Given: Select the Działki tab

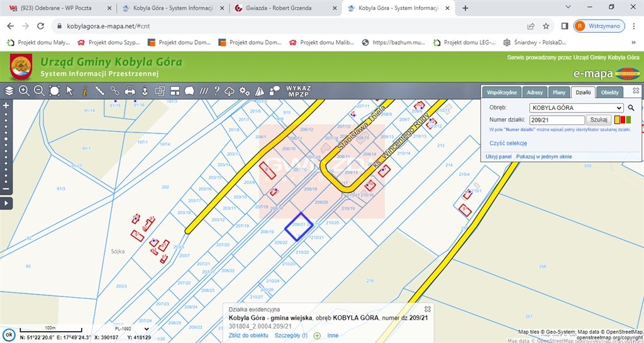Looking at the screenshot, I should (x=583, y=92).
